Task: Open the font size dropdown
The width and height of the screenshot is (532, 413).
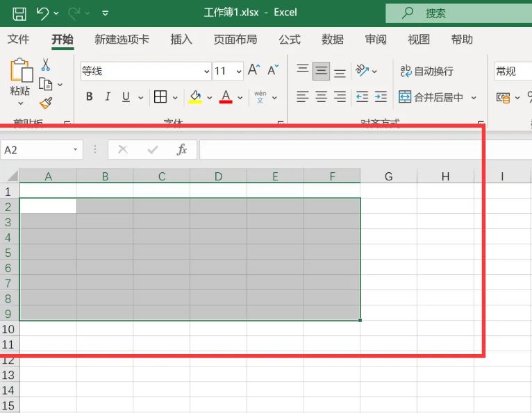Action: tap(239, 71)
